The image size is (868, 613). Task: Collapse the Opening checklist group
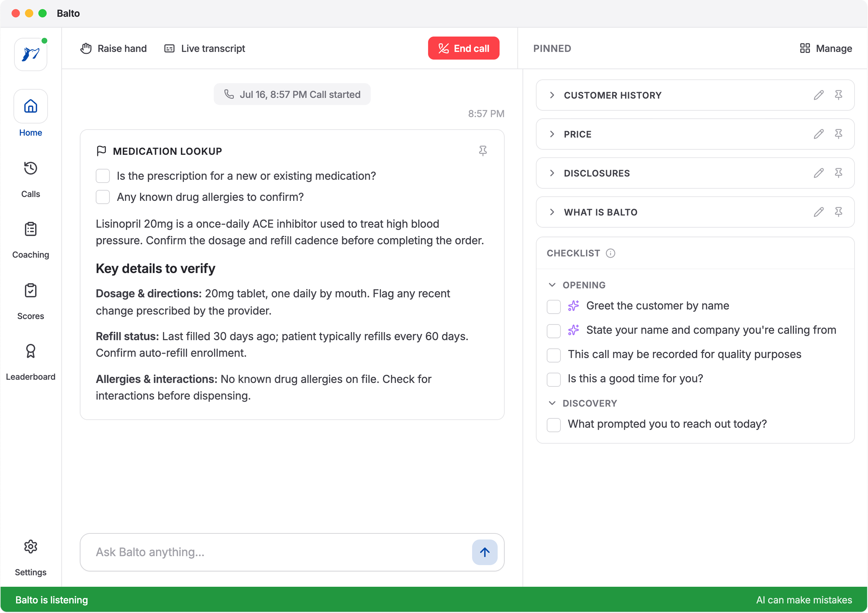coord(552,285)
